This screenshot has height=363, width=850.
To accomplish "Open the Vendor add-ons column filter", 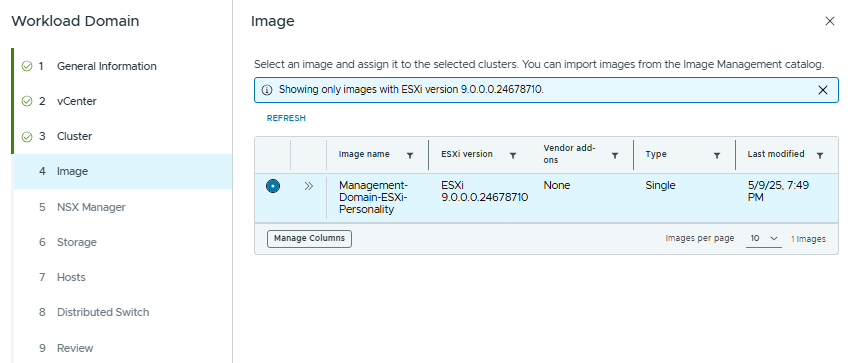I will [x=615, y=155].
